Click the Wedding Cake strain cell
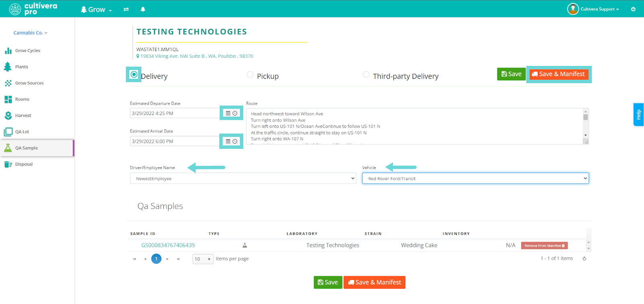This screenshot has height=304, width=644. point(419,245)
